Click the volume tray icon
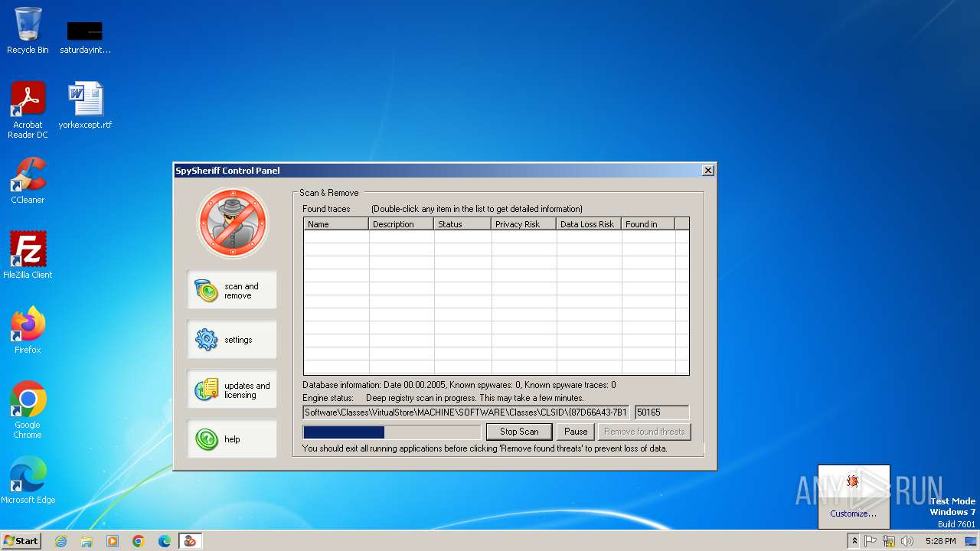This screenshot has width=980, height=551. 907,541
